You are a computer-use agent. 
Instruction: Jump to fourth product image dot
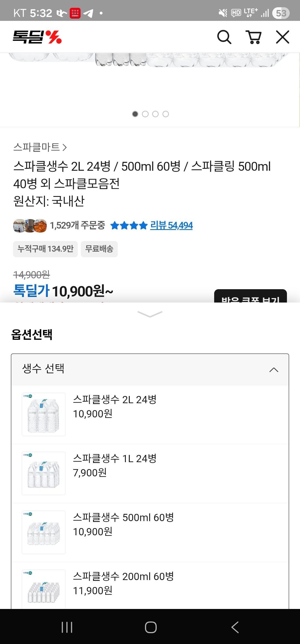[x=166, y=114]
